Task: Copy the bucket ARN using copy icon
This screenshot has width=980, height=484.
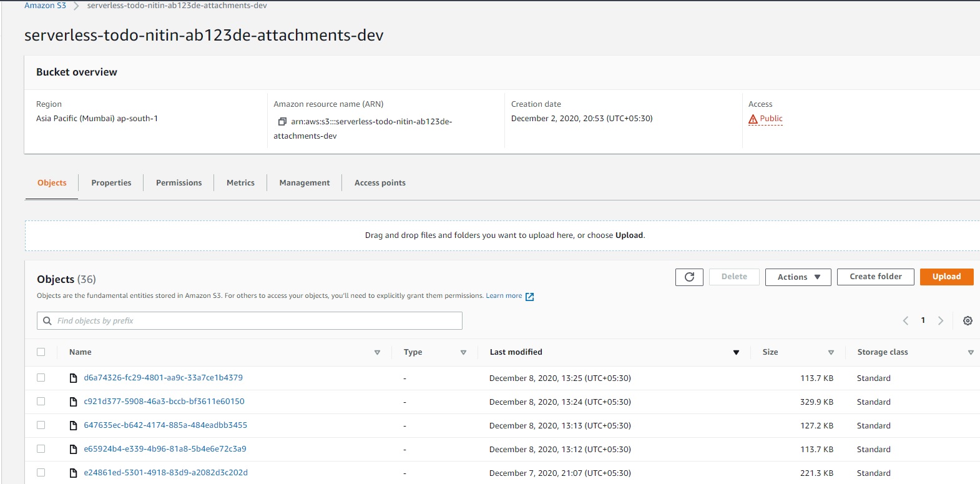Action: (282, 122)
